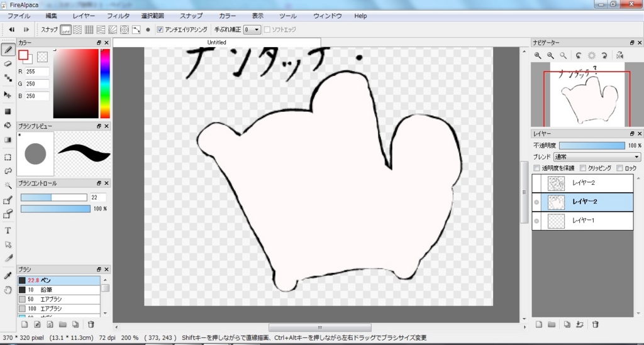The image size is (644, 345).
Task: Create a new layer folder
Action: pyautogui.click(x=552, y=324)
